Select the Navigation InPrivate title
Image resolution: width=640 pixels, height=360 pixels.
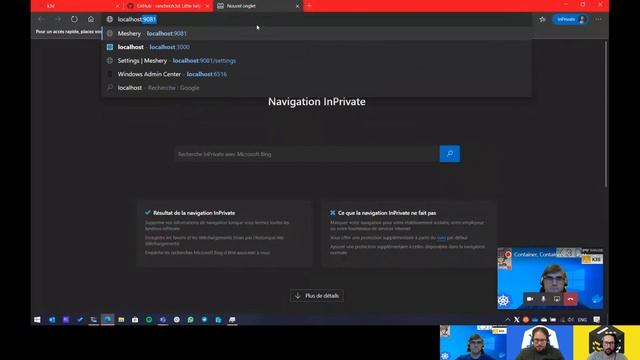pos(317,102)
